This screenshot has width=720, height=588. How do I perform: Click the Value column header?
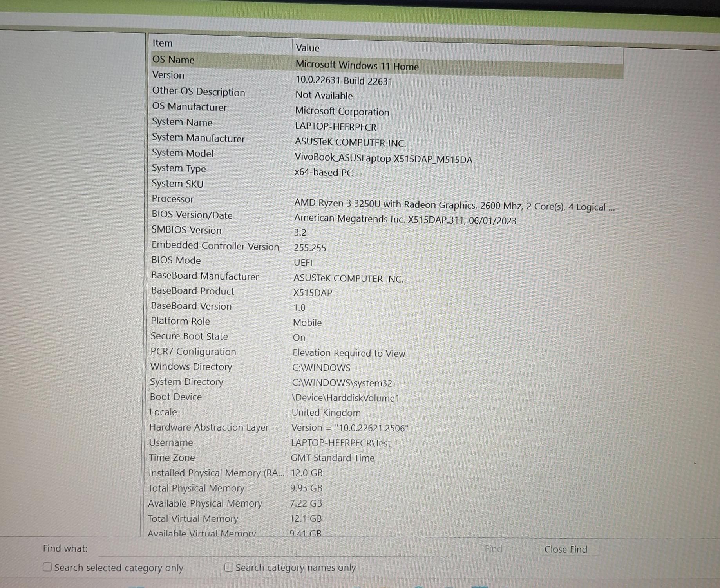point(308,48)
